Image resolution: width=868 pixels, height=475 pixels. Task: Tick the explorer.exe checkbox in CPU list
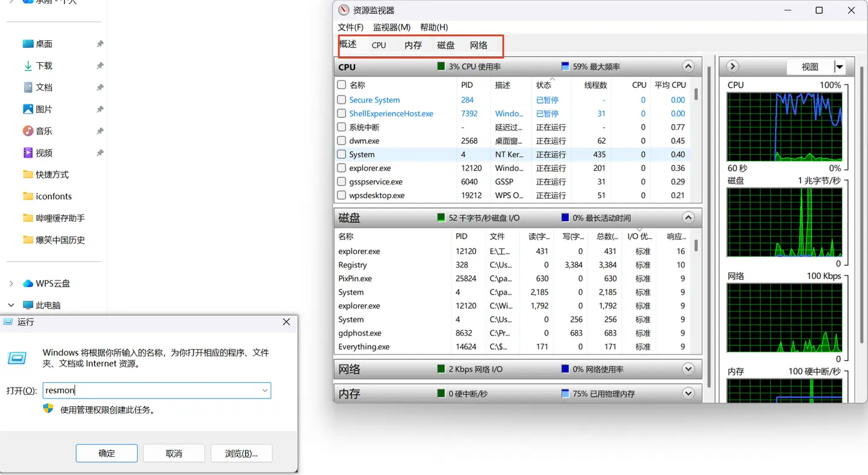pos(341,168)
